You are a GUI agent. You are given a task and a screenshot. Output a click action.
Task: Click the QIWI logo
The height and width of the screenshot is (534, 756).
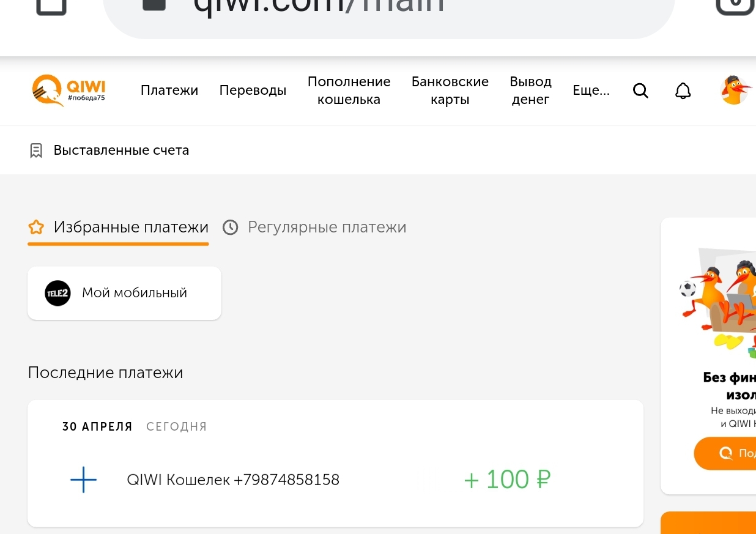pyautogui.click(x=69, y=91)
